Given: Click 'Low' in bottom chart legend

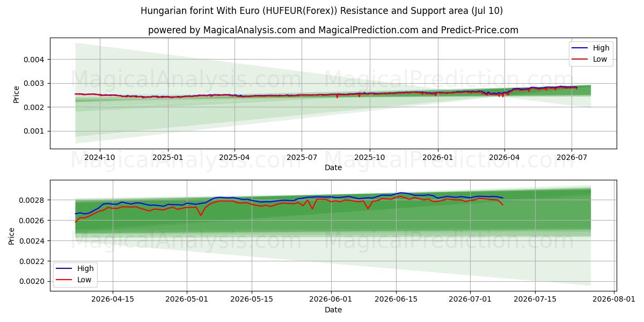Looking at the screenshot, I should click(x=85, y=280).
